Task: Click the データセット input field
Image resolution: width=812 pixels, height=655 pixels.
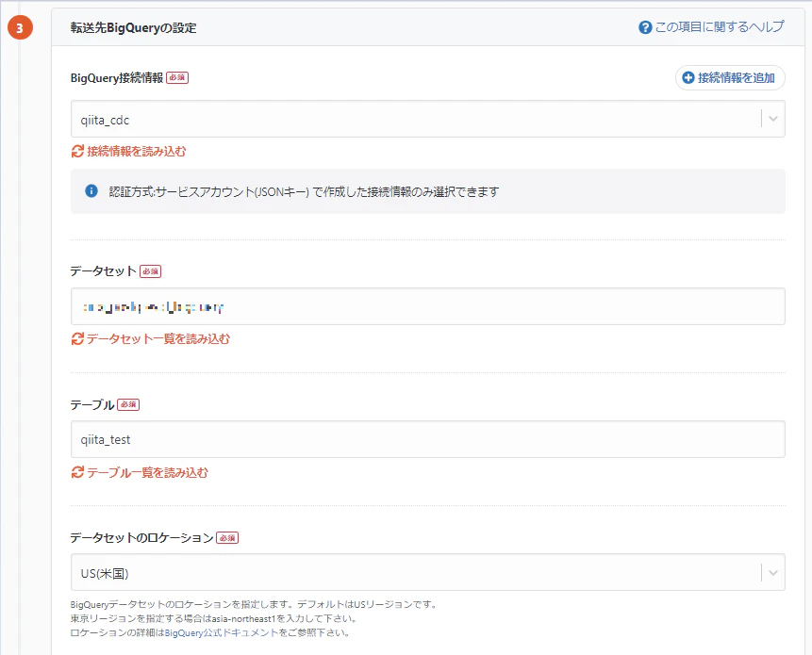Action: pyautogui.click(x=428, y=306)
